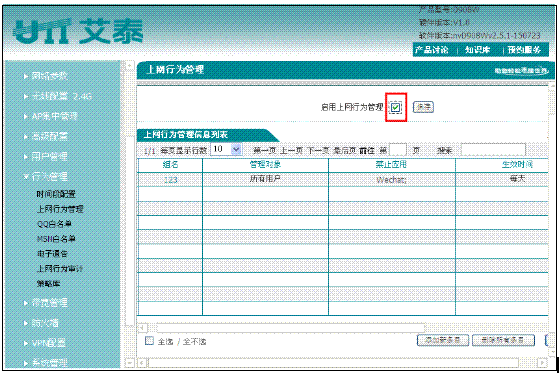
Task: Click the 生效时间 column header
Action: click(517, 165)
